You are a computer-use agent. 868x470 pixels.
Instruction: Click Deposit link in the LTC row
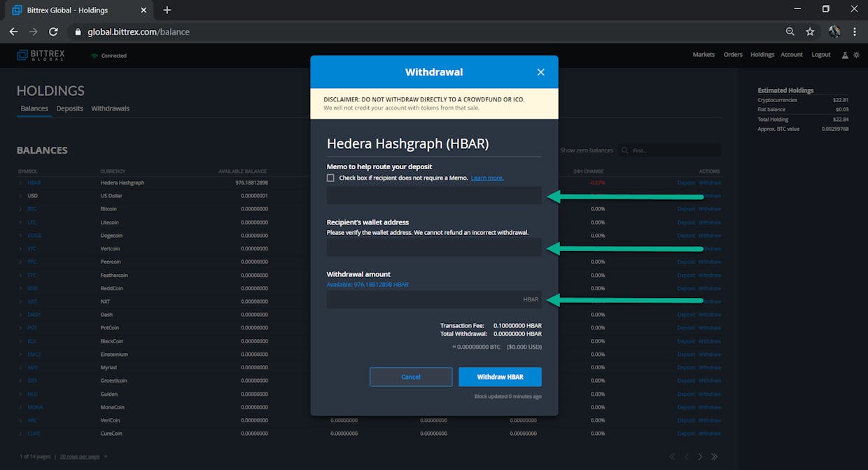(x=686, y=222)
